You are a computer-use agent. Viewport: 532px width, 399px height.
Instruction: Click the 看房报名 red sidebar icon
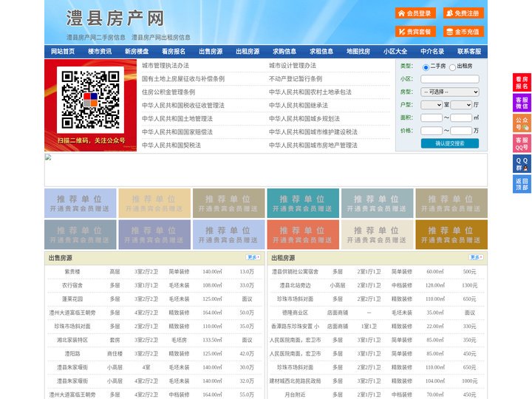(x=522, y=83)
